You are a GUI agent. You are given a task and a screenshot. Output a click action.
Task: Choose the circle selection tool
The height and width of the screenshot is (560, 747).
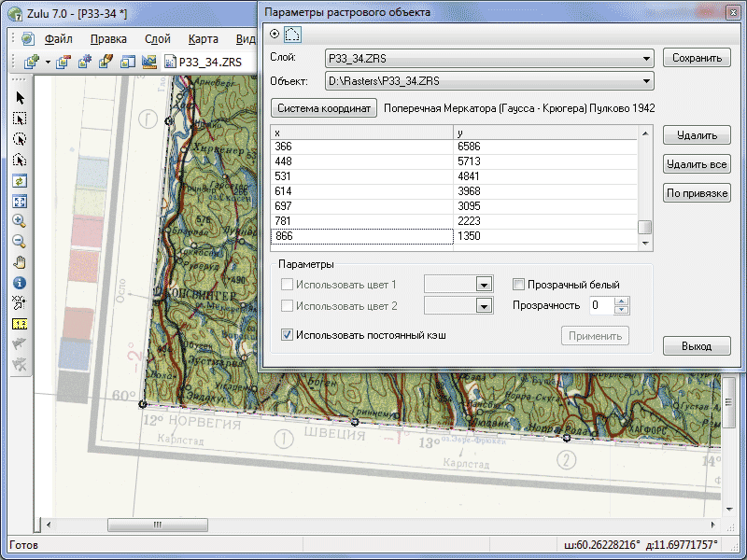20,139
